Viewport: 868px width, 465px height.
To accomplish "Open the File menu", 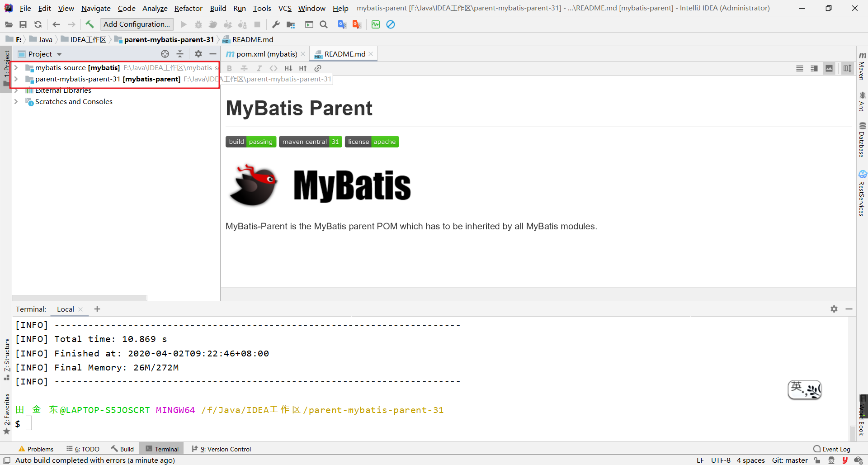I will point(25,8).
